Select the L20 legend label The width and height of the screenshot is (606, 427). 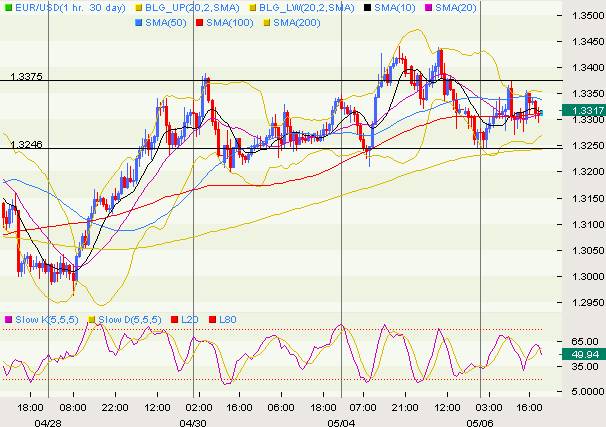tap(190, 320)
